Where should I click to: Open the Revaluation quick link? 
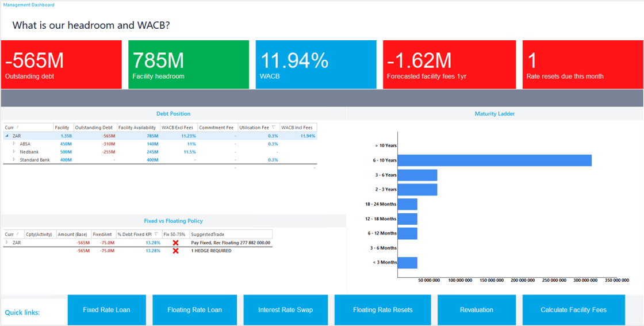pyautogui.click(x=477, y=309)
